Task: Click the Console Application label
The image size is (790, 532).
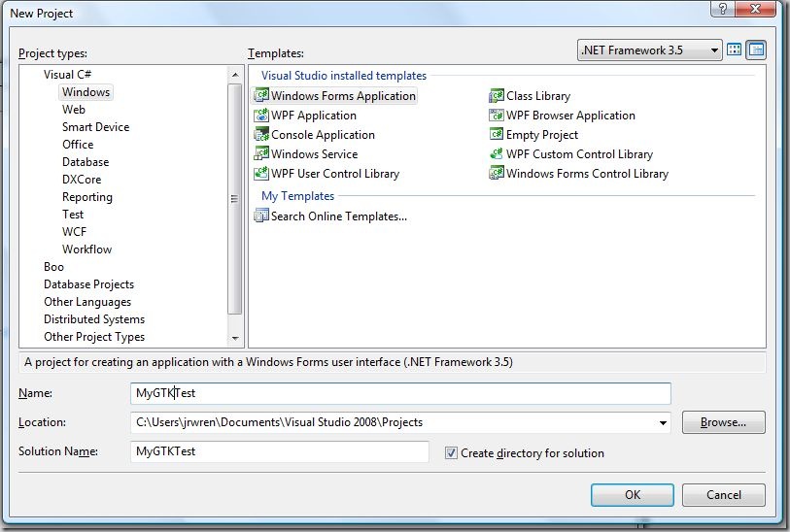Action: click(x=323, y=135)
